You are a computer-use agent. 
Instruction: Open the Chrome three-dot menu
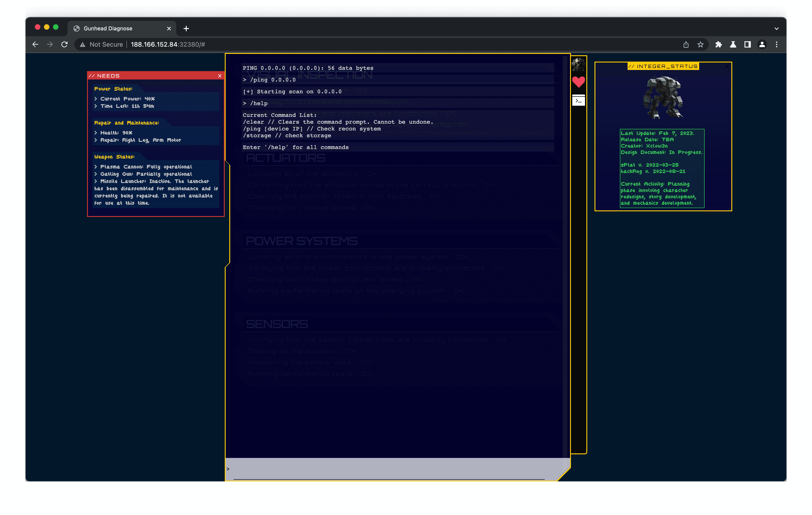coord(777,44)
